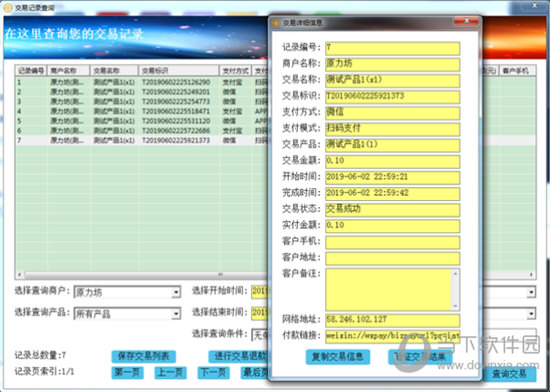Select record row 3 in the table
The height and width of the screenshot is (392, 550).
tap(142, 101)
